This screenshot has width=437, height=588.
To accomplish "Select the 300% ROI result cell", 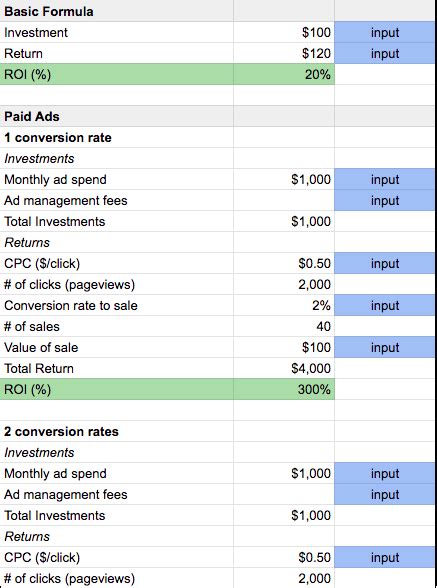I will pyautogui.click(x=284, y=389).
